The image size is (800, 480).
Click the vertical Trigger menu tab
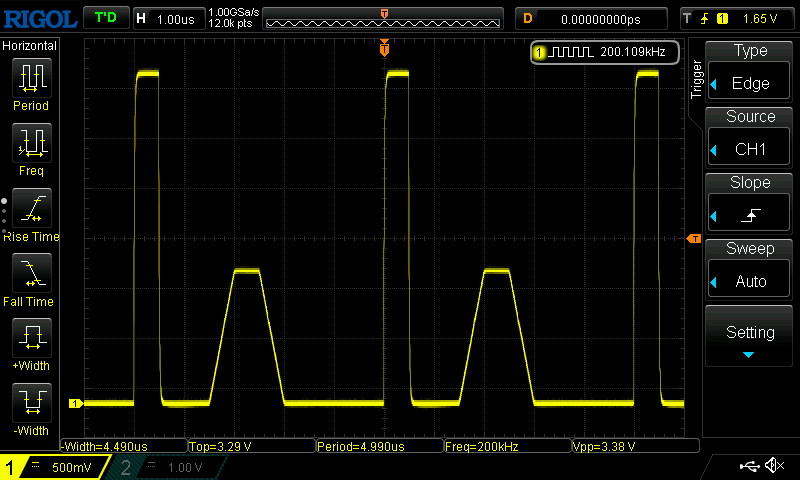696,79
